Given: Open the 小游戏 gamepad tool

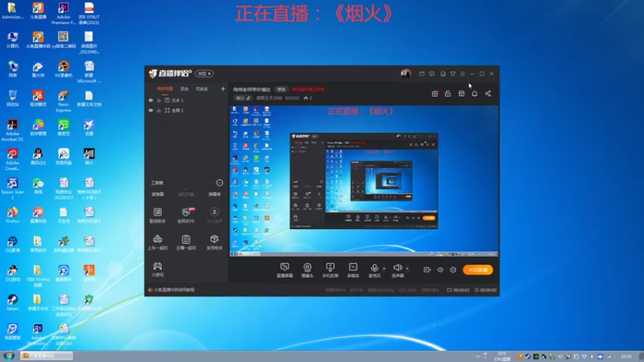Looking at the screenshot, I should coord(157,269).
